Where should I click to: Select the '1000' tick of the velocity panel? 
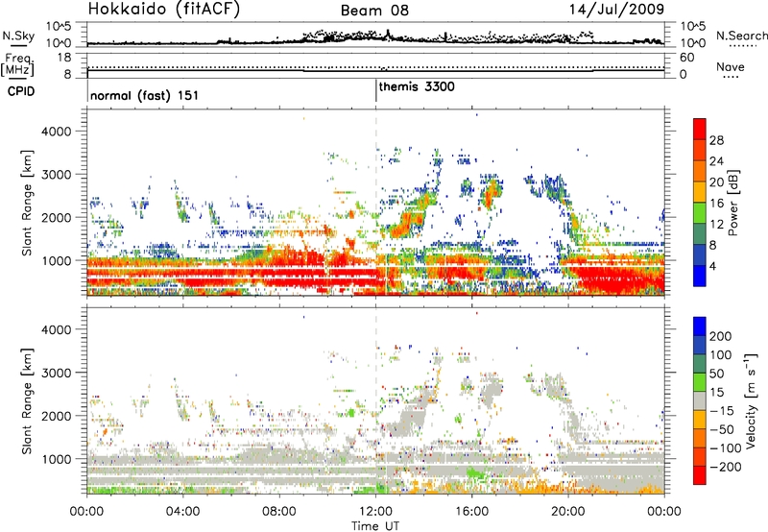click(57, 459)
